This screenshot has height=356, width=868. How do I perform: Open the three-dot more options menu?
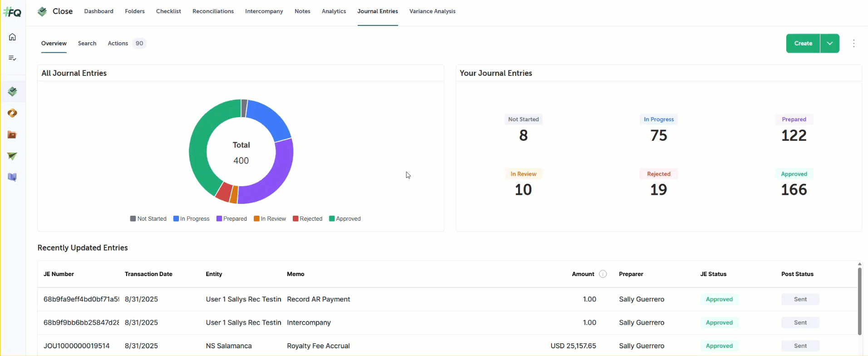point(853,43)
